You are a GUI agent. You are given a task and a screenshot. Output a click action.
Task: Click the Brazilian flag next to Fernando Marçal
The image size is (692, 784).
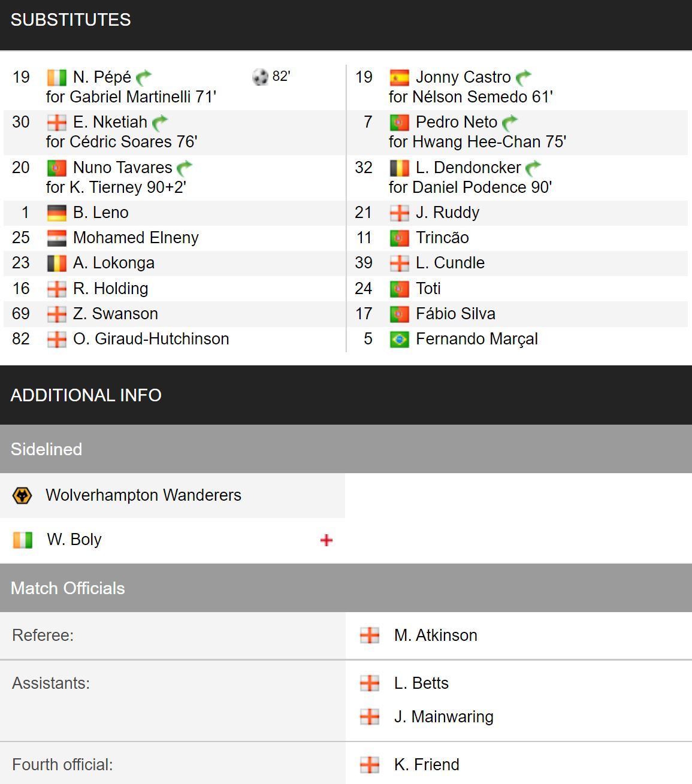[399, 340]
